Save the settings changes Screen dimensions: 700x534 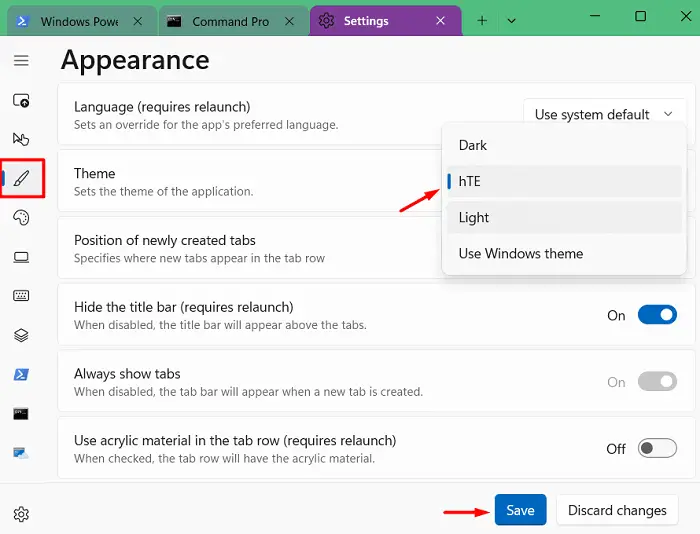click(x=521, y=510)
